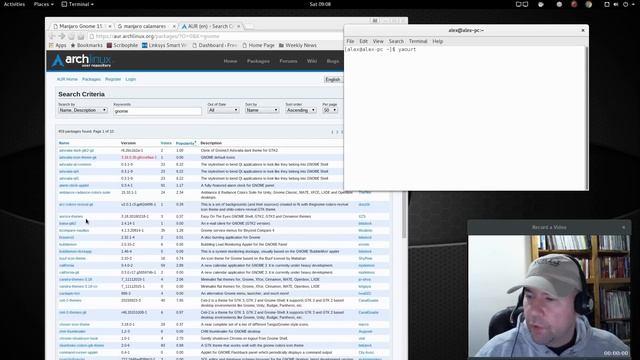Screen dimensions: 640x360
Task: Open the terminal Edit menu
Action: coord(363,41)
